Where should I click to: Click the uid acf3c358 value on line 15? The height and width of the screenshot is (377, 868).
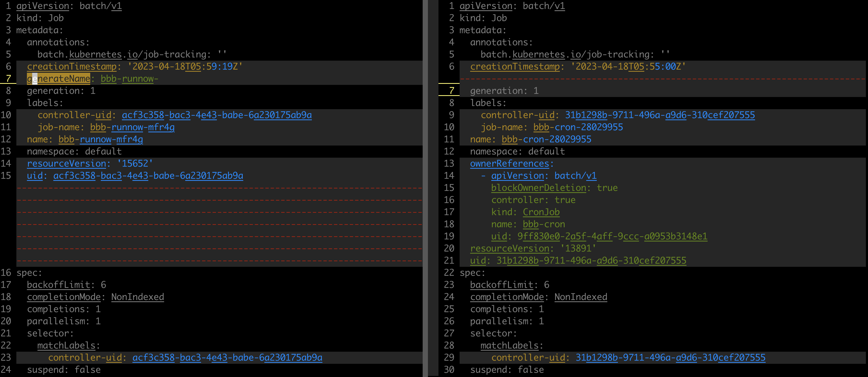(x=148, y=175)
